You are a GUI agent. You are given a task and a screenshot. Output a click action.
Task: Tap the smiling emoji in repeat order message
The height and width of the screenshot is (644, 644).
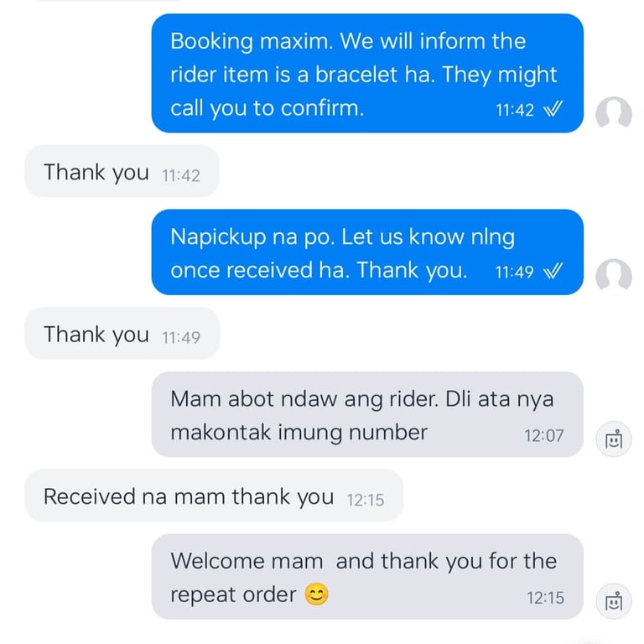pos(316,595)
